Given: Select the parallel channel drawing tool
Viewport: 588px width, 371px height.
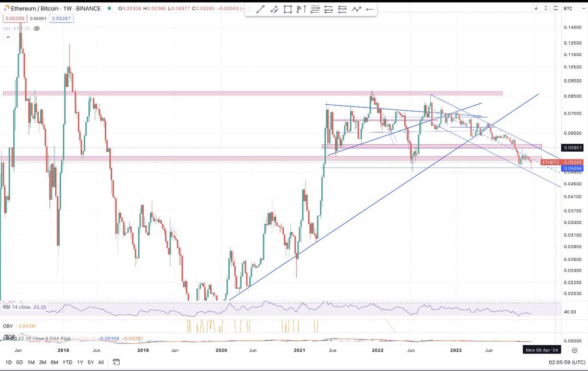Looking at the screenshot, I should (x=274, y=9).
